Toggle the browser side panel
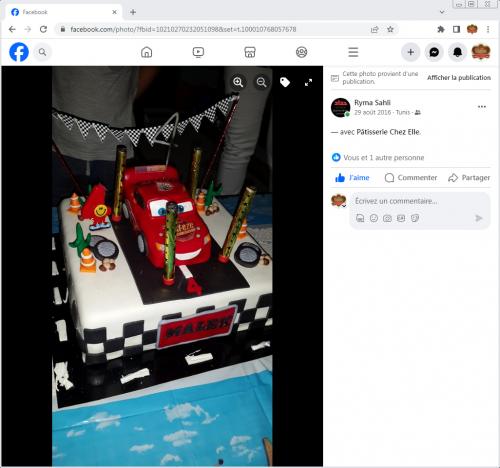 point(456,29)
